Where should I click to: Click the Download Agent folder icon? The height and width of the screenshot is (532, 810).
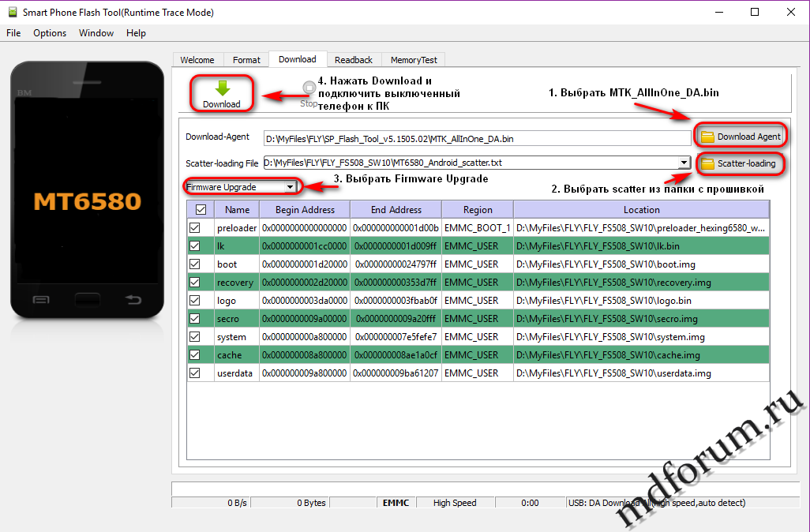[x=707, y=137]
